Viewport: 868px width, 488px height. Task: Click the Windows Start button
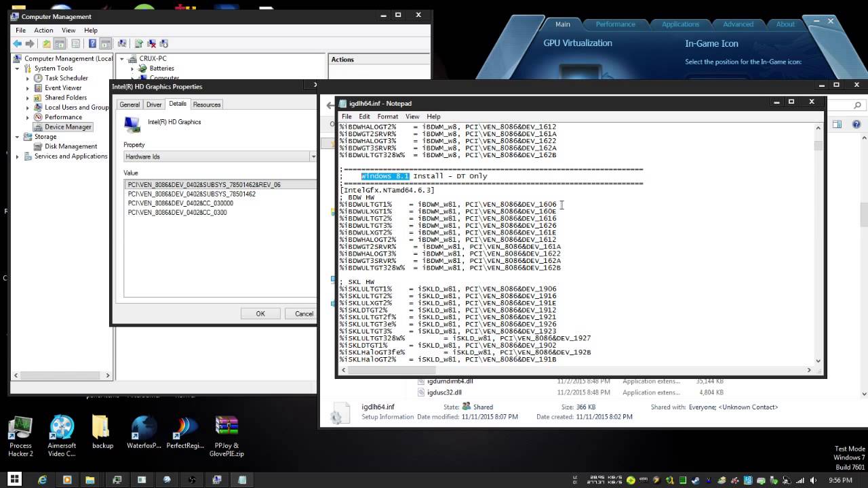pos(14,479)
